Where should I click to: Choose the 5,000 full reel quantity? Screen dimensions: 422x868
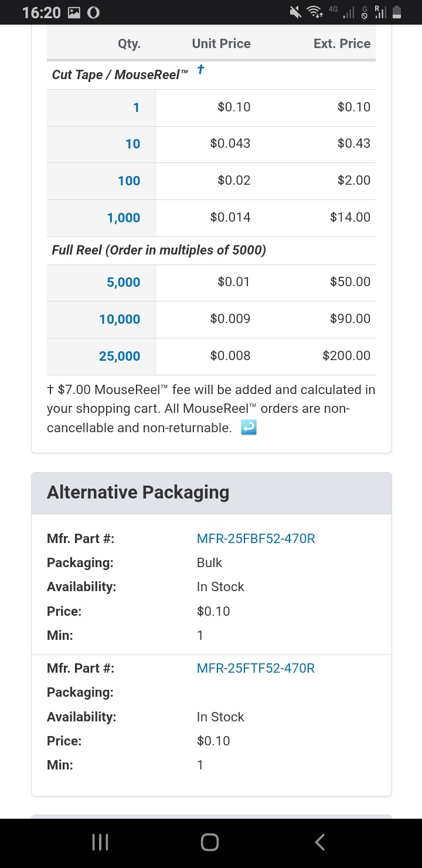[124, 282]
